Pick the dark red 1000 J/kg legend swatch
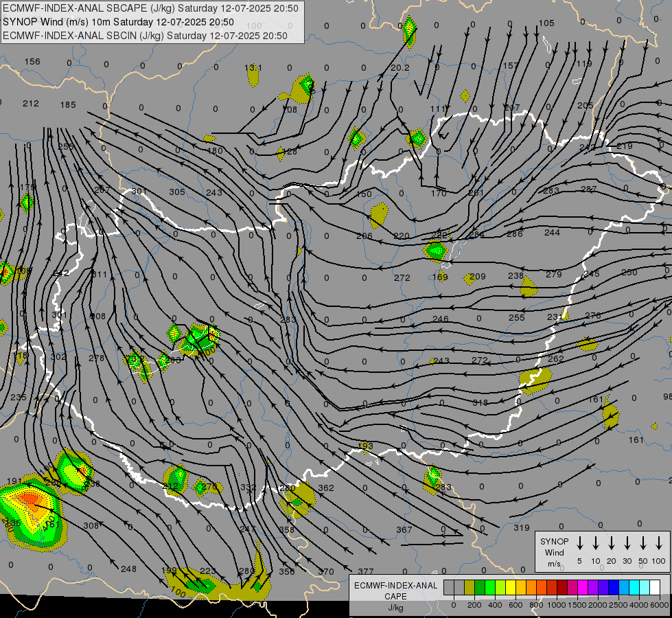Screen dimensions: 672x618 [x=562, y=587]
